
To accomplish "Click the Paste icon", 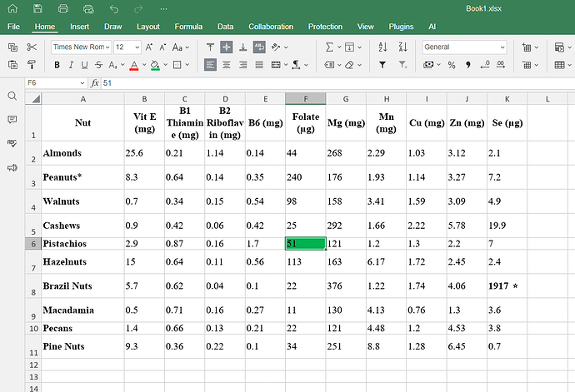I will [x=12, y=65].
